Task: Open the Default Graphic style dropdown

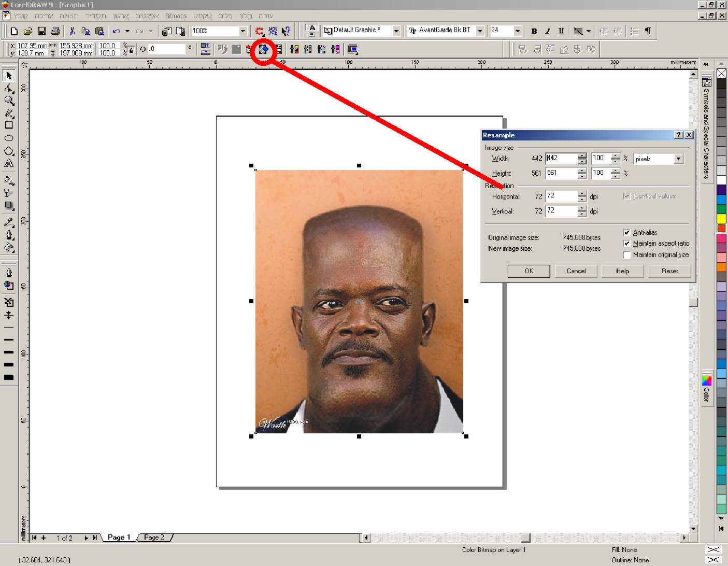Action: [396, 31]
